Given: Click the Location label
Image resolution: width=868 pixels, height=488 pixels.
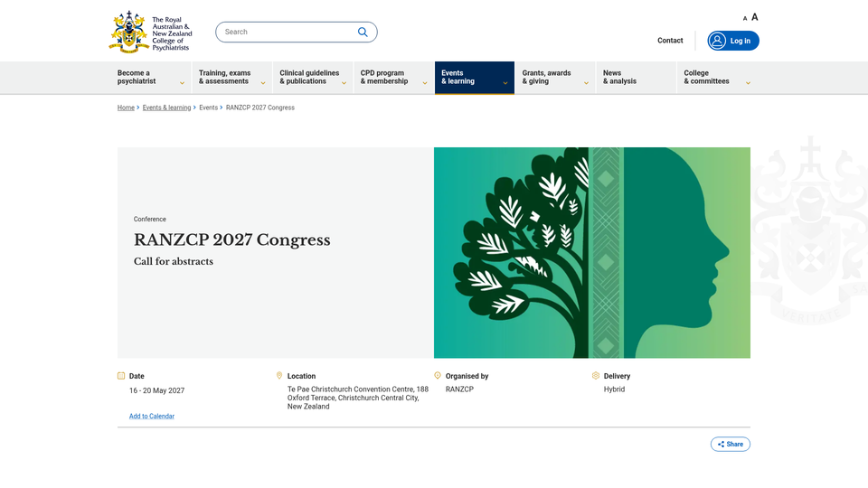Looking at the screenshot, I should (301, 376).
